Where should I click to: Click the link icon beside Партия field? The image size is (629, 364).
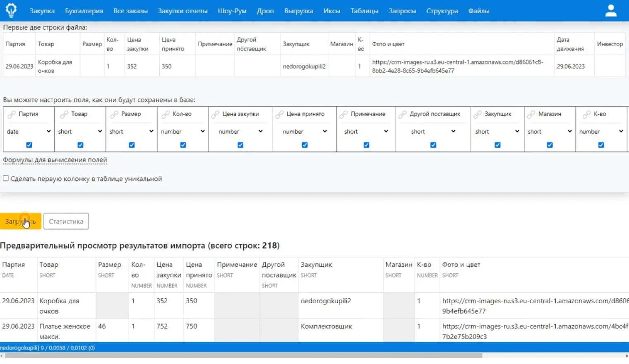point(12,115)
